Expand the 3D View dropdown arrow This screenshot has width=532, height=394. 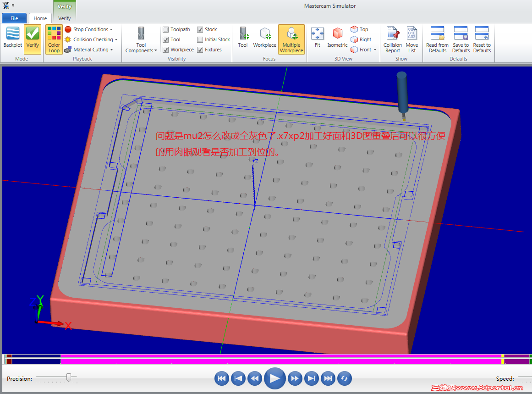pos(375,50)
